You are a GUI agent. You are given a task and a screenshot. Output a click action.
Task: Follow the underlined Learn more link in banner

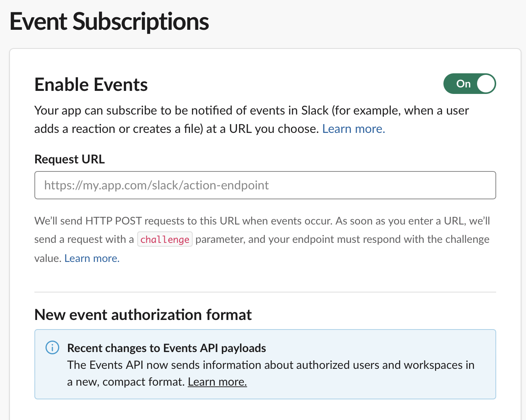(x=217, y=382)
